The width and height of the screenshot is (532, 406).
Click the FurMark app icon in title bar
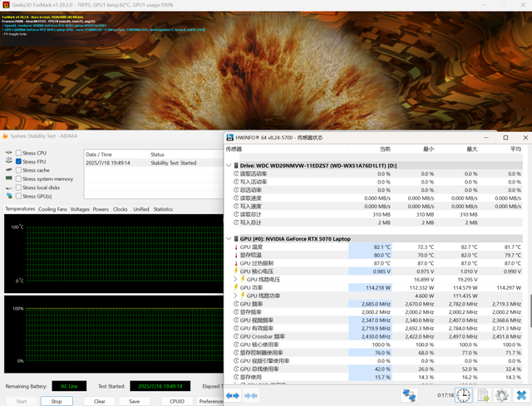(6, 5)
